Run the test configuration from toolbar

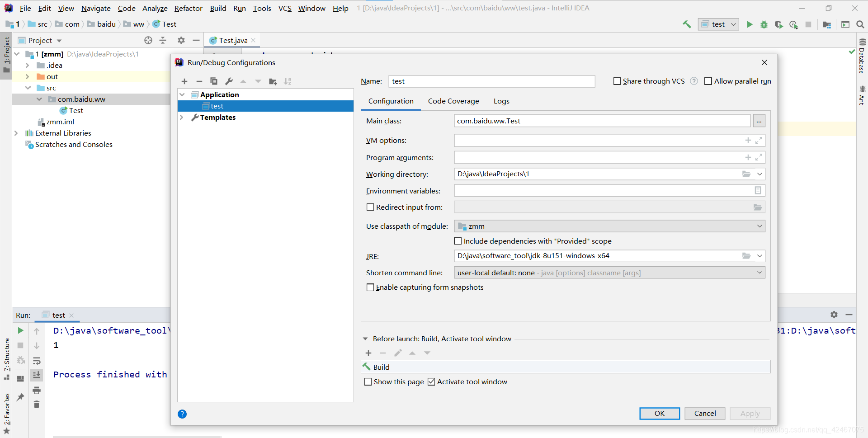(750, 24)
